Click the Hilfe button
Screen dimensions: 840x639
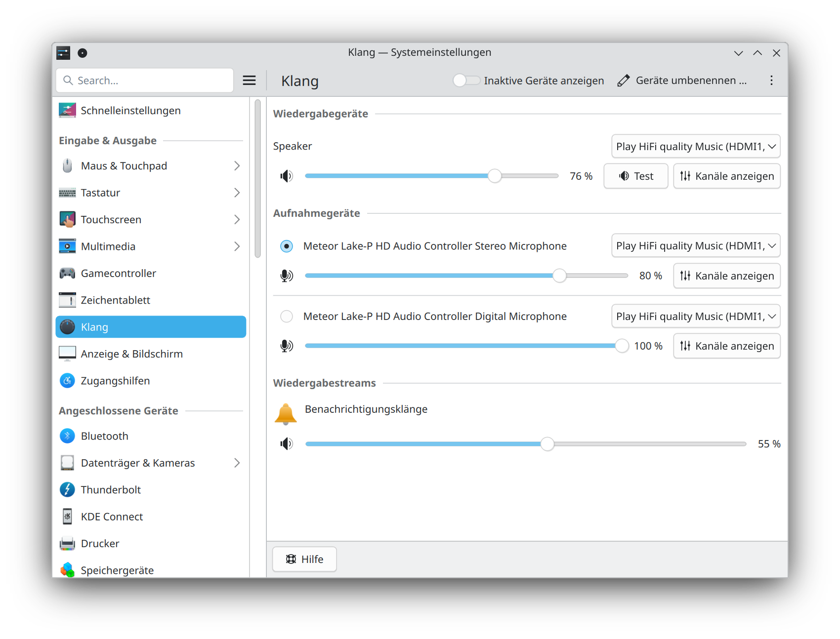coord(304,559)
